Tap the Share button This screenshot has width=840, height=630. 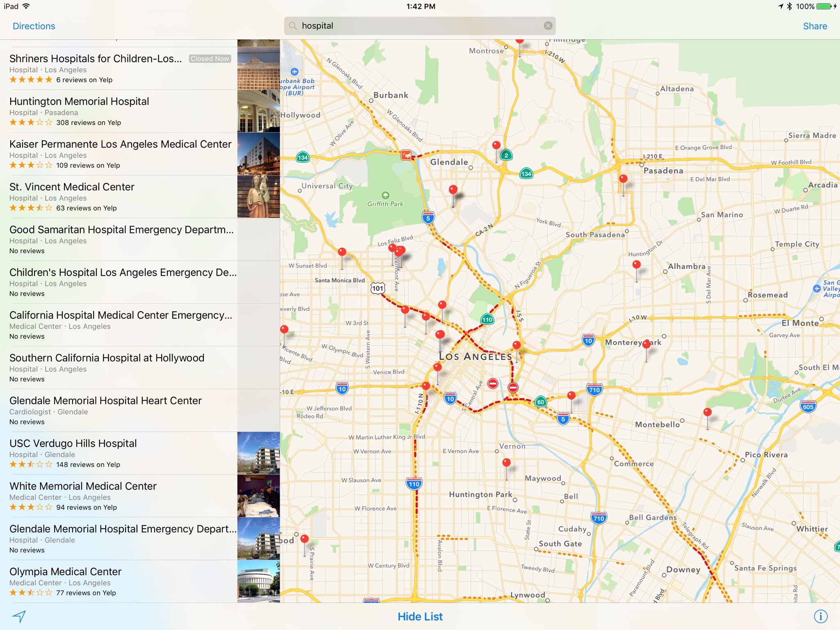(x=815, y=26)
